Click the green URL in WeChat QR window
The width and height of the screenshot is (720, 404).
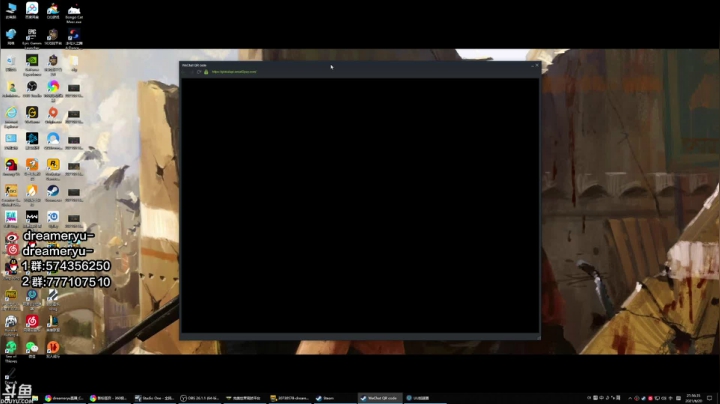pos(234,72)
